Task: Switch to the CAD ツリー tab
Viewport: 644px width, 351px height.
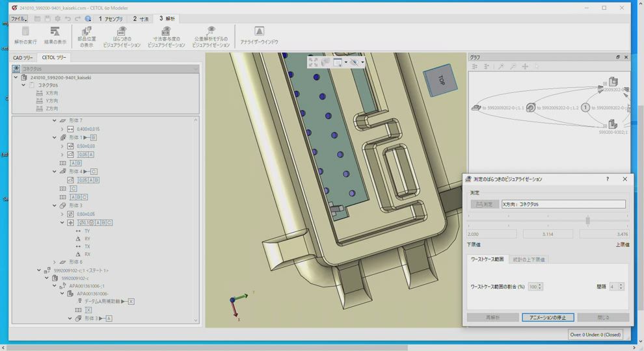Action: click(x=23, y=58)
